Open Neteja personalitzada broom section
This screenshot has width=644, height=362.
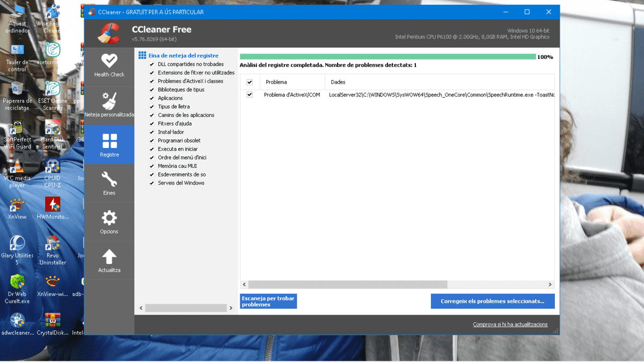click(x=109, y=106)
